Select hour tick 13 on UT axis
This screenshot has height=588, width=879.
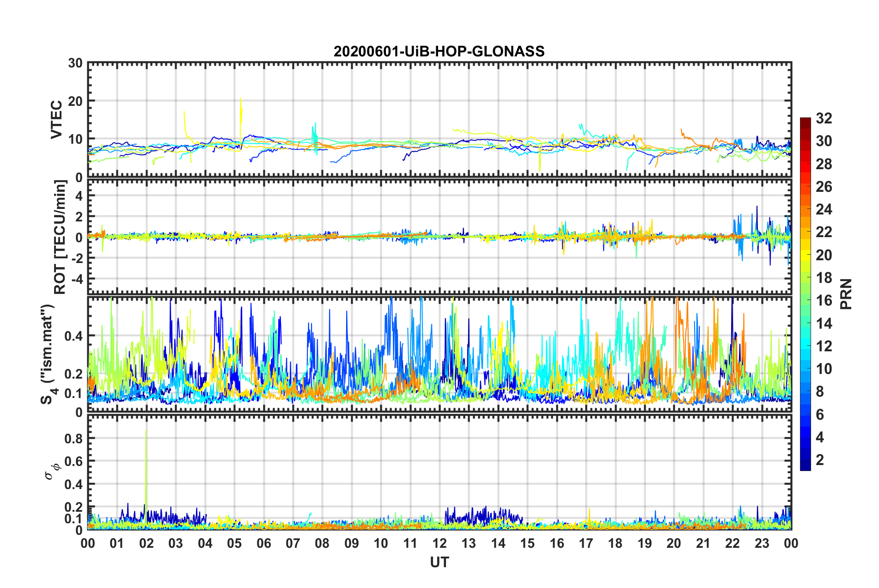tap(469, 543)
